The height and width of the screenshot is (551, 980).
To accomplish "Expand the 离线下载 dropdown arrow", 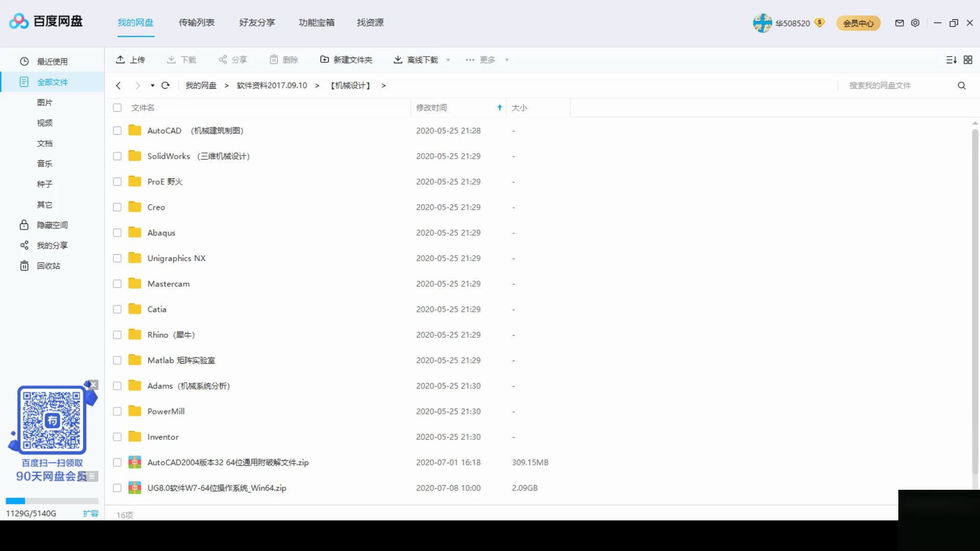I will point(448,60).
